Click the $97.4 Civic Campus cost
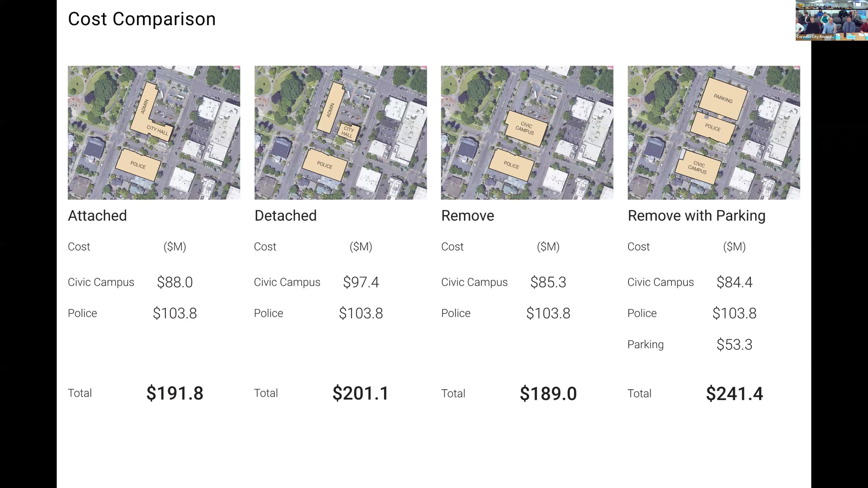868x488 pixels. 361,282
